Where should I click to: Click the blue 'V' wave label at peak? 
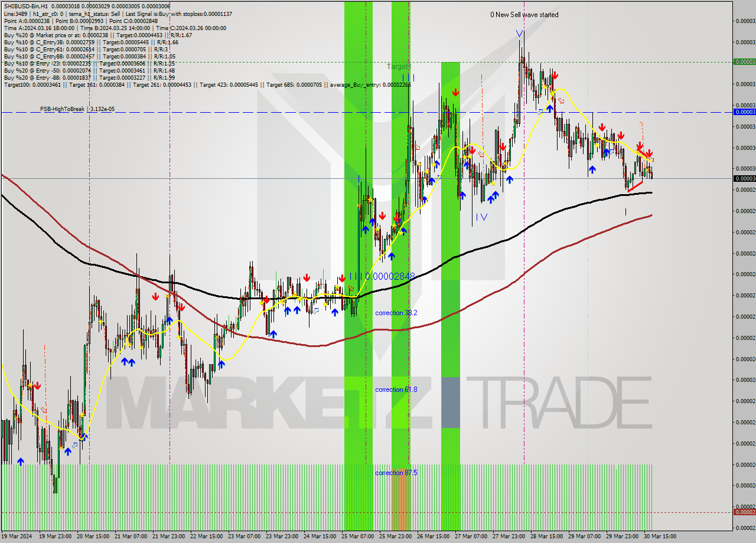tap(519, 34)
